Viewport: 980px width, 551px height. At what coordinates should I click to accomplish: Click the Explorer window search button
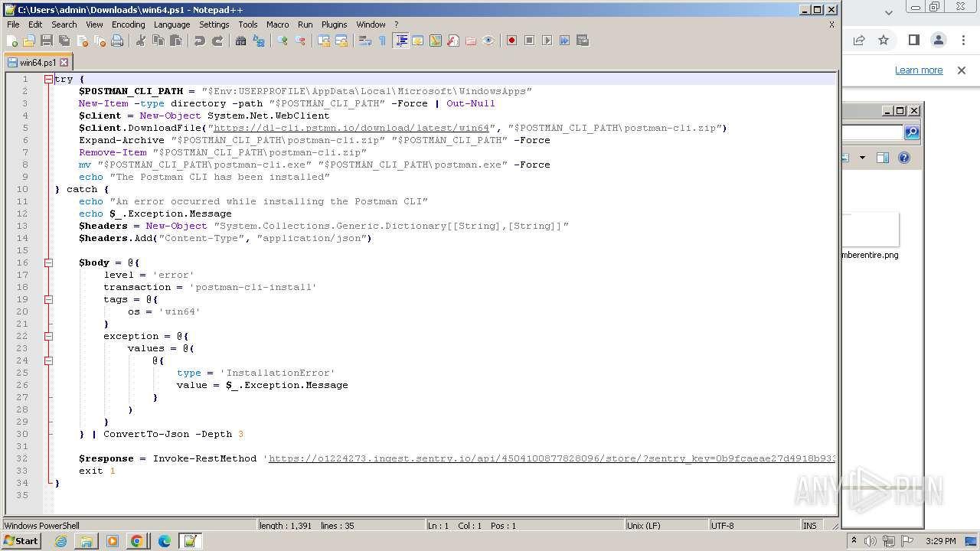(x=911, y=132)
